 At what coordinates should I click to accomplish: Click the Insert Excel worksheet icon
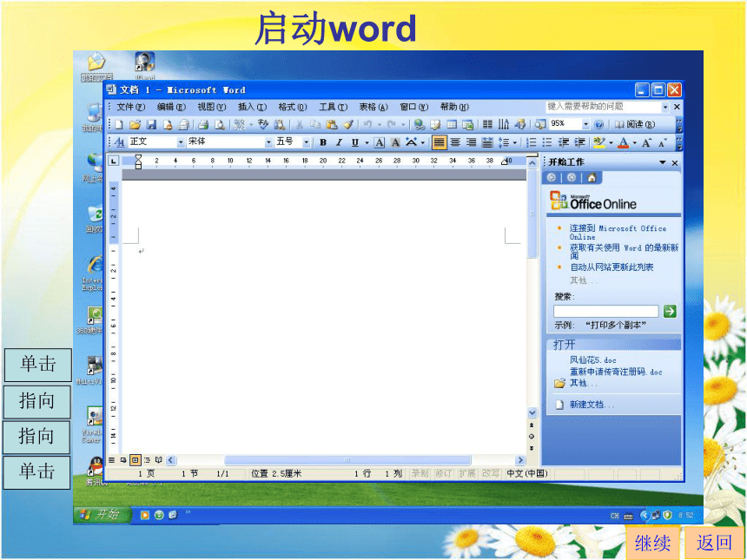(468, 125)
